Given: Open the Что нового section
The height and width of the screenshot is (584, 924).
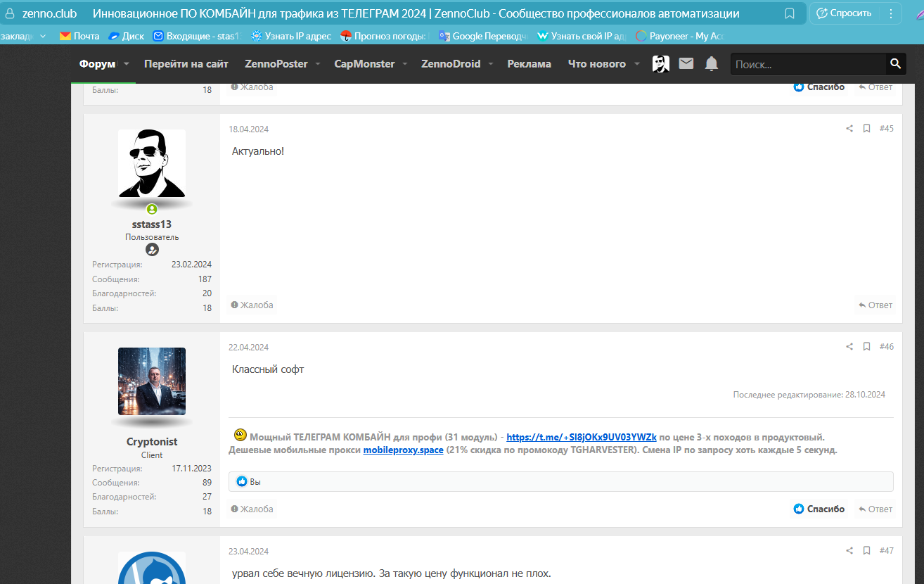Looking at the screenshot, I should tap(597, 64).
